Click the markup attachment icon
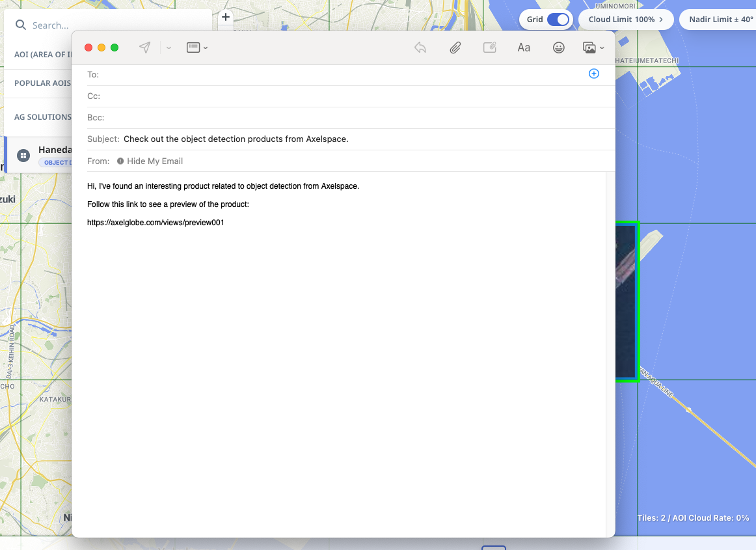This screenshot has height=550, width=756. (x=490, y=48)
